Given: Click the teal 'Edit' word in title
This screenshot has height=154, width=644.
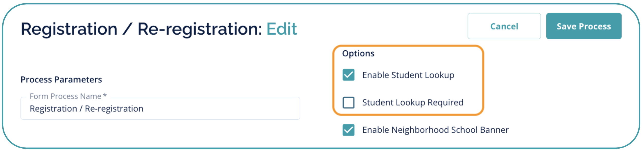Looking at the screenshot, I should pos(282,29).
